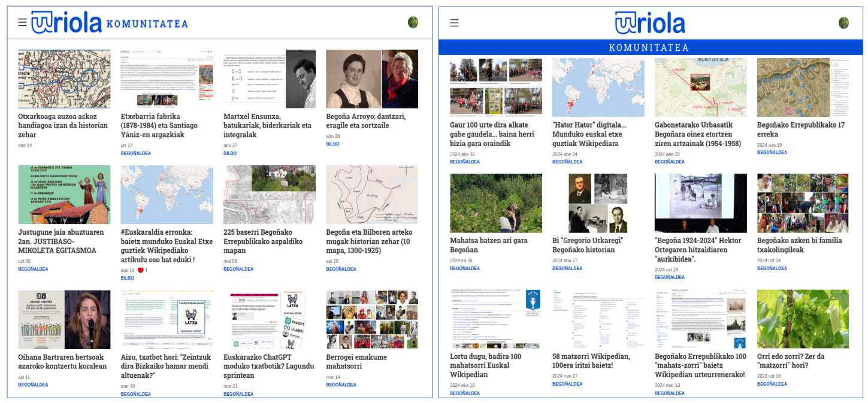Open the Justugune jaia poster thumbnail
The width and height of the screenshot is (868, 403).
(64, 195)
